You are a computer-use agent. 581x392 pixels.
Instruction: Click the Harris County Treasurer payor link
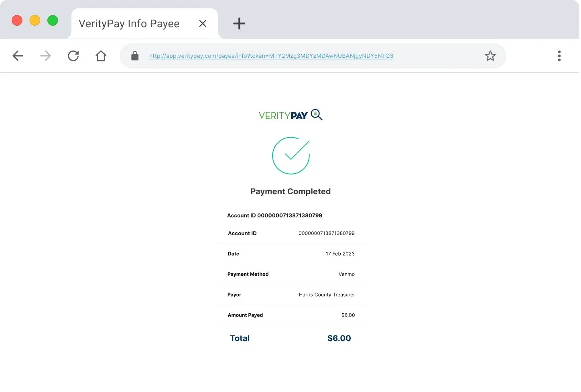[327, 295]
